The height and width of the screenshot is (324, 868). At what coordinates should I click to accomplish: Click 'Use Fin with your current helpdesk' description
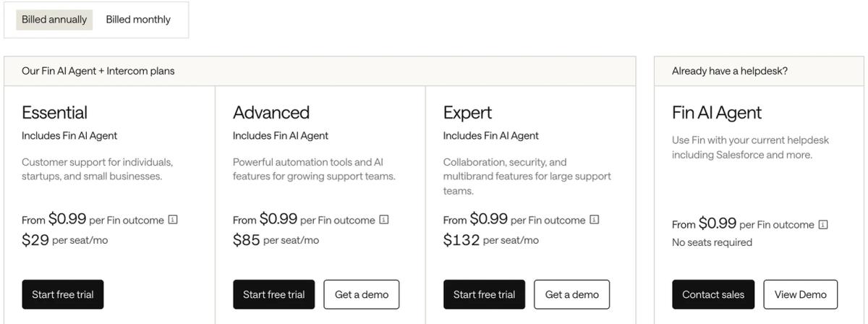pyautogui.click(x=750, y=148)
